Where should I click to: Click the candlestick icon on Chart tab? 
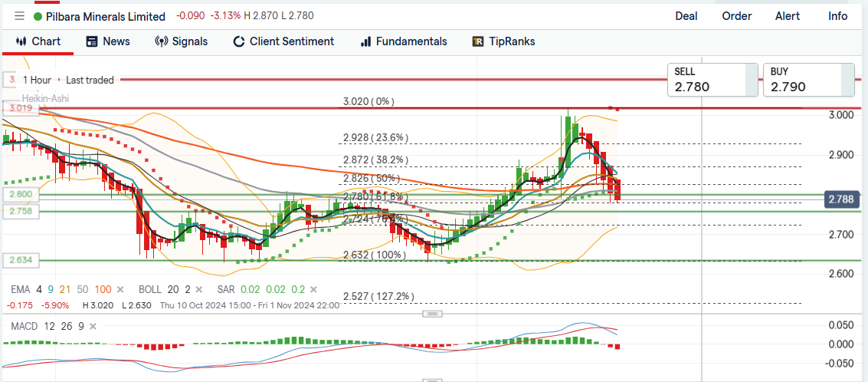(21, 41)
